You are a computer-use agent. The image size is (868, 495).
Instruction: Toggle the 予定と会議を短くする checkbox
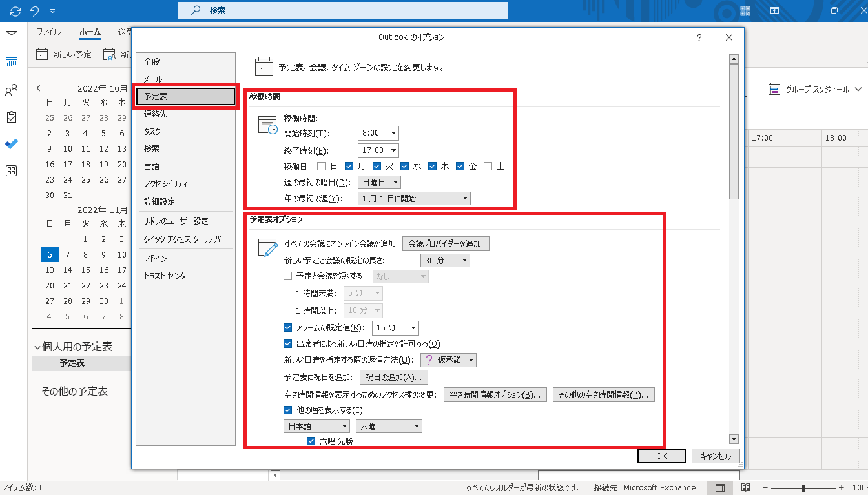point(289,276)
